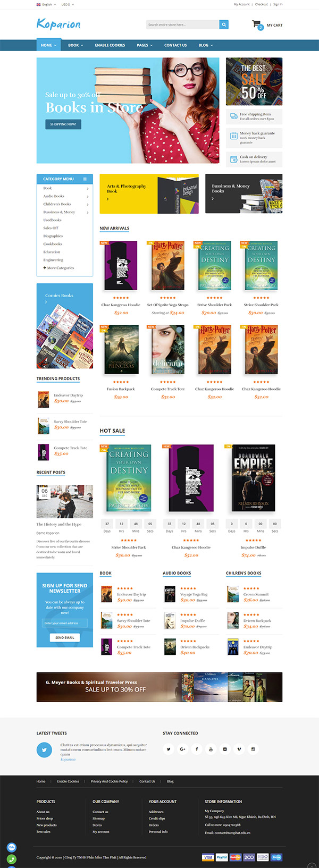Screen dimensions: 319x868
Task: Click the newsletter email address field
Action: pos(65,623)
